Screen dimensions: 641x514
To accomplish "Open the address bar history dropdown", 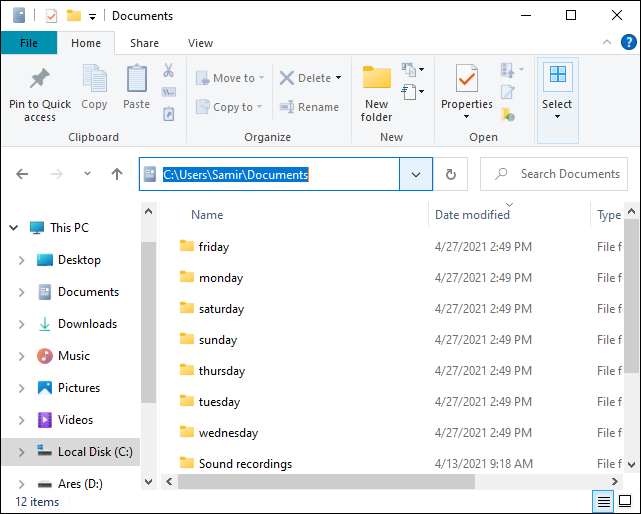I will 416,174.
